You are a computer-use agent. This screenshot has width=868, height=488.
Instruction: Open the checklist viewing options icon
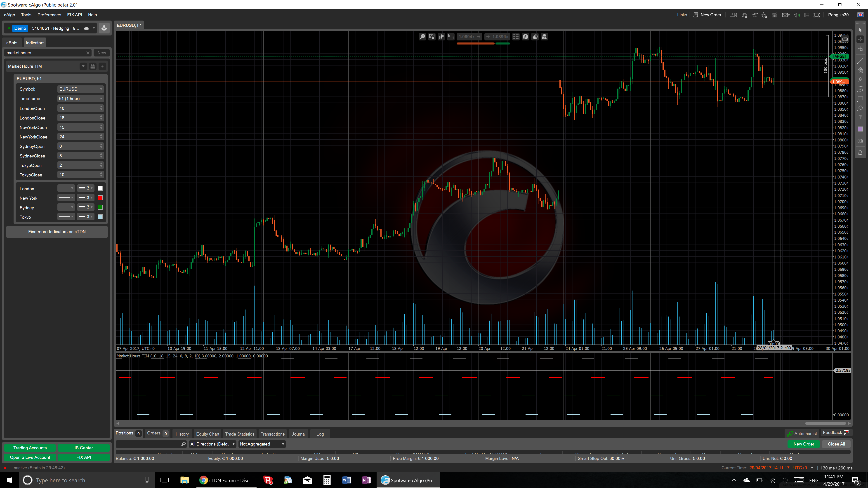click(516, 37)
